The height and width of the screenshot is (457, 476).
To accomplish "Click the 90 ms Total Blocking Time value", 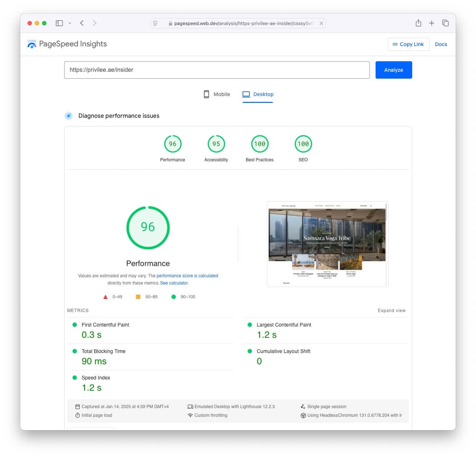I will point(94,361).
